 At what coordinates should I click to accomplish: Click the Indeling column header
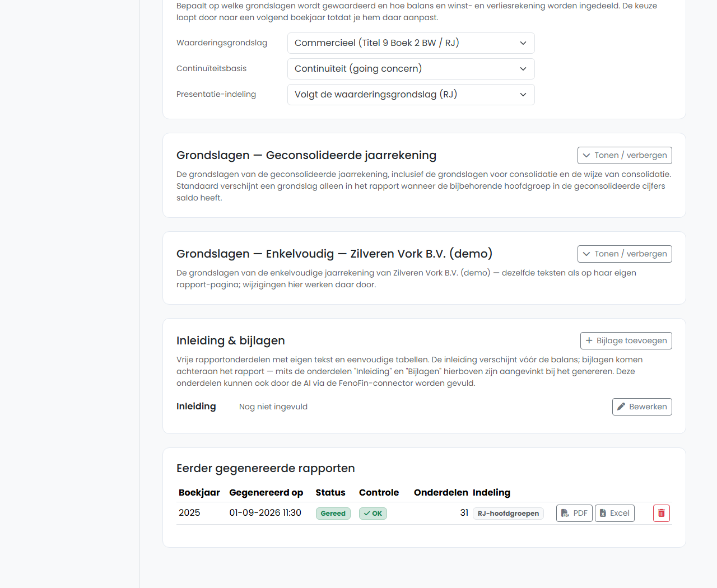tap(491, 493)
